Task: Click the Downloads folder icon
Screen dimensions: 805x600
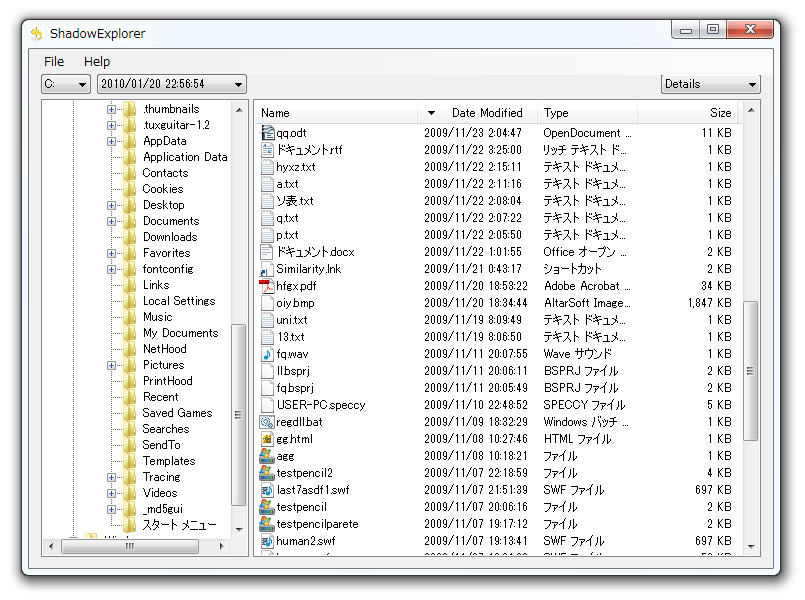Action: pos(130,237)
